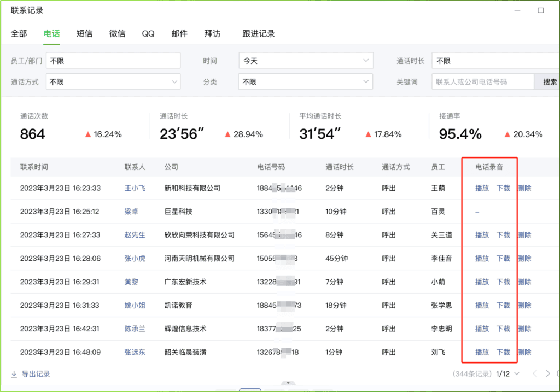Viewport: 560px width, 392px height.
Task: Open the 跟进记录 tab
Action: (x=259, y=33)
